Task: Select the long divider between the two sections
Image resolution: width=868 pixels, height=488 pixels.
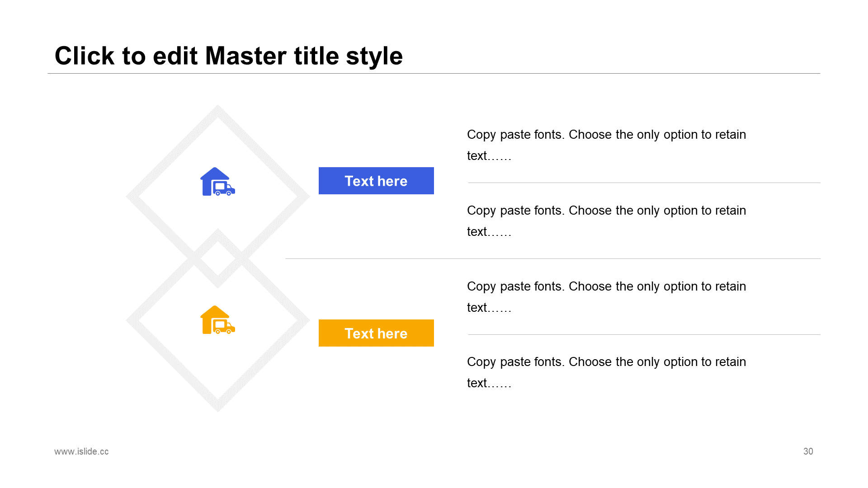Action: 553,258
